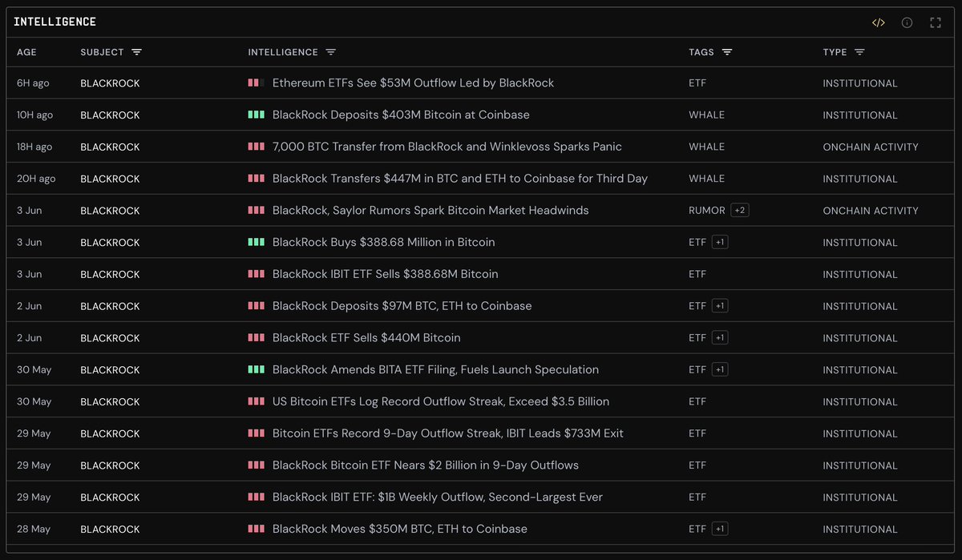Screen dimensions: 962x560
Task: Open 7,000 BTC Transfer Sparks Panic headline
Action: coord(447,147)
